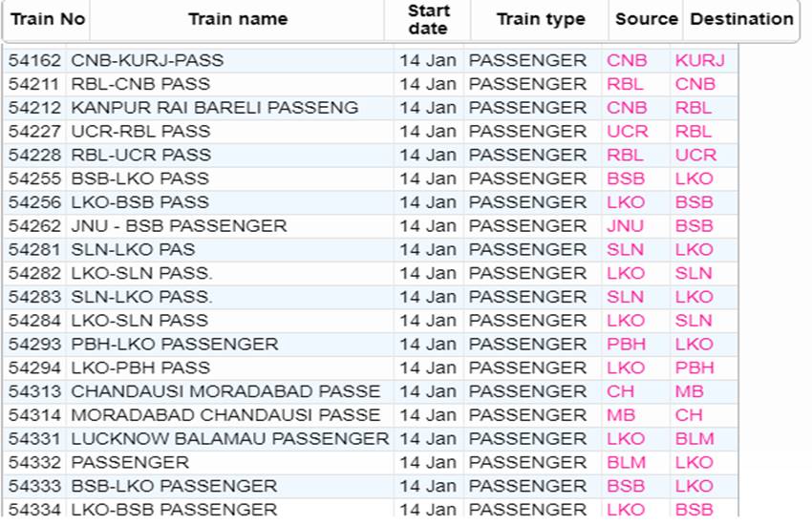This screenshot has width=812, height=525.
Task: Select the LUCKNOW BALAMAU PASSENGER train name
Action: click(230, 439)
